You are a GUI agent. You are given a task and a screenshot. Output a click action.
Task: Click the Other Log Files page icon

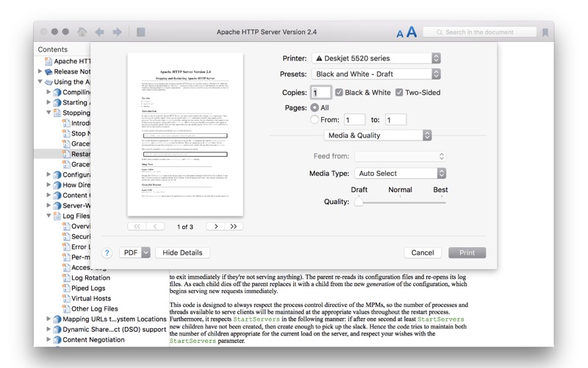click(x=66, y=308)
